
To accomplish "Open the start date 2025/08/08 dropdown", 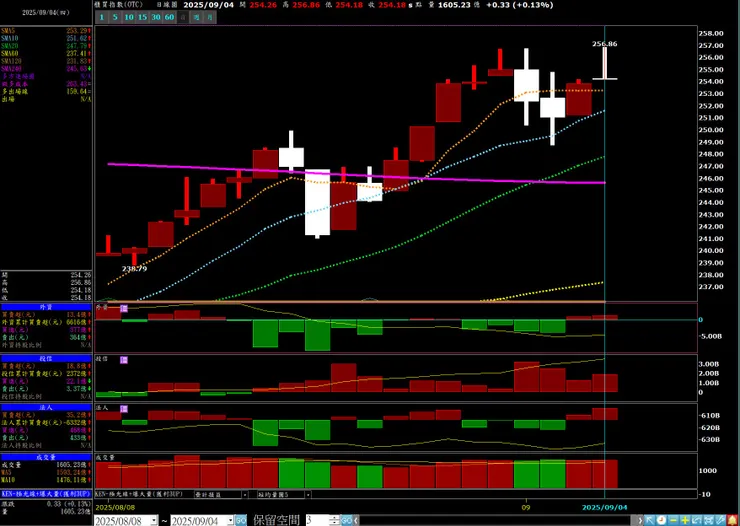I will 154,521.
